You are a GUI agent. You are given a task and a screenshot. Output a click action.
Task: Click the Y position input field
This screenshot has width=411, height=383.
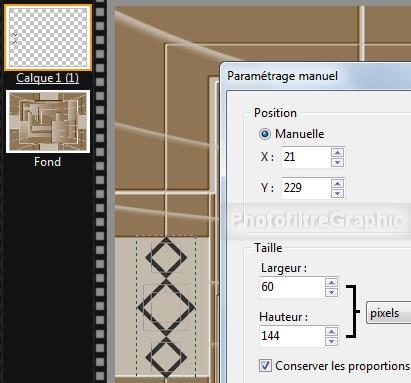(306, 188)
